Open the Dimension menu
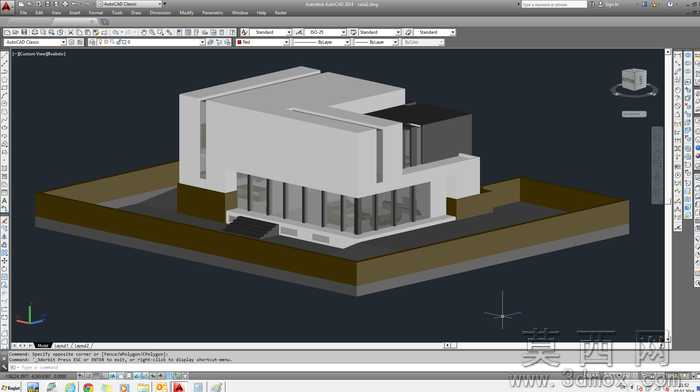This screenshot has width=700, height=392. [160, 13]
